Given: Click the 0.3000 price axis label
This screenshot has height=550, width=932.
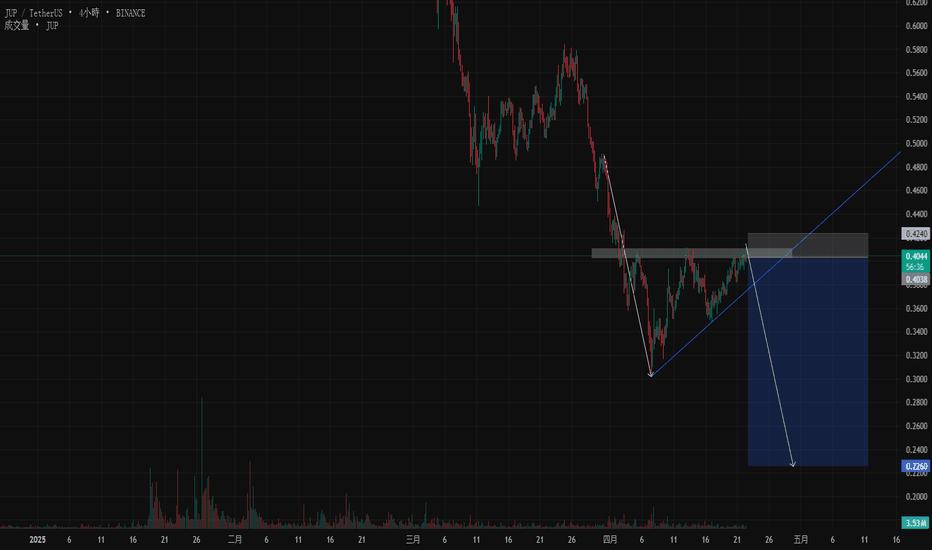Looking at the screenshot, I should [916, 379].
